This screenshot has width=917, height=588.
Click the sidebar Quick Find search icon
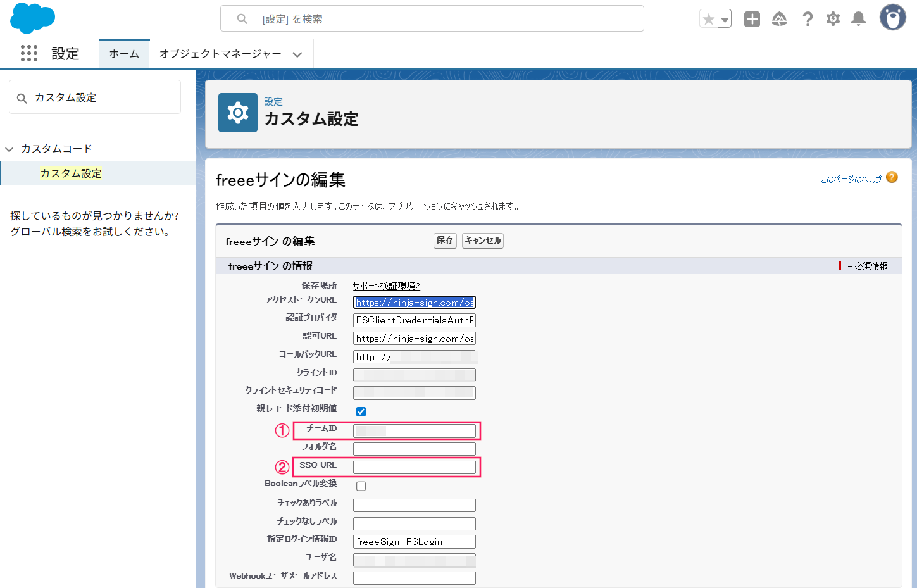(22, 98)
